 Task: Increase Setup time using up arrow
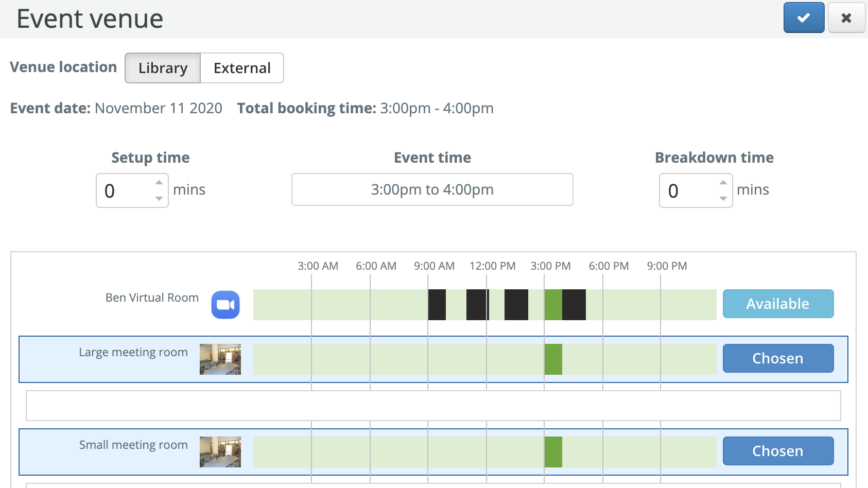point(159,183)
